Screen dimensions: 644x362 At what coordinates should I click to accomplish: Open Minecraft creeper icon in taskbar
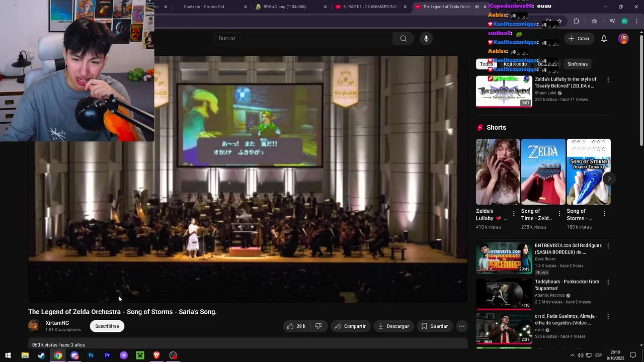click(140, 355)
